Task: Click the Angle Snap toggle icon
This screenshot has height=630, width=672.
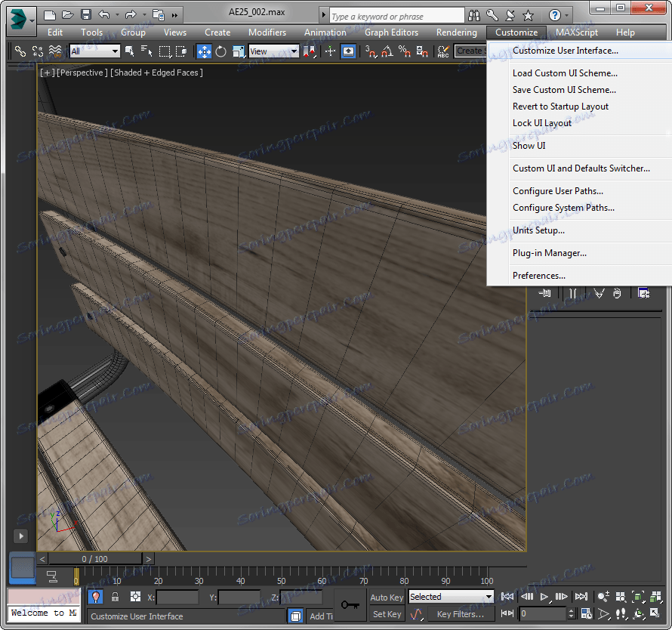Action: (x=387, y=51)
